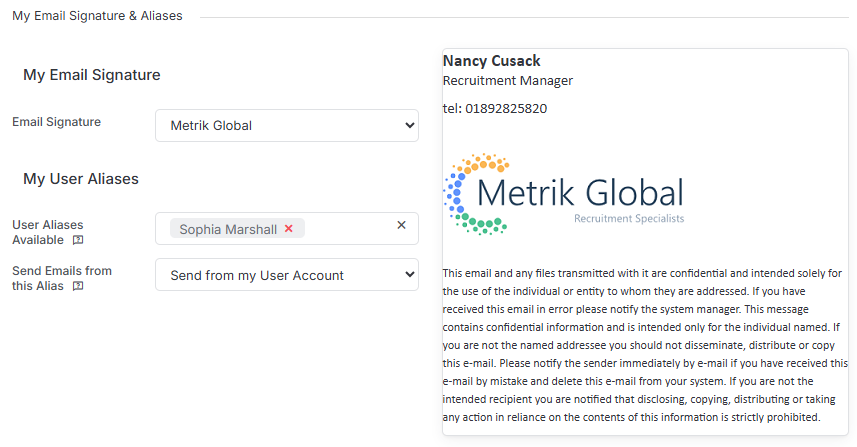Click the Send Emails from this Alias label

tap(62, 278)
